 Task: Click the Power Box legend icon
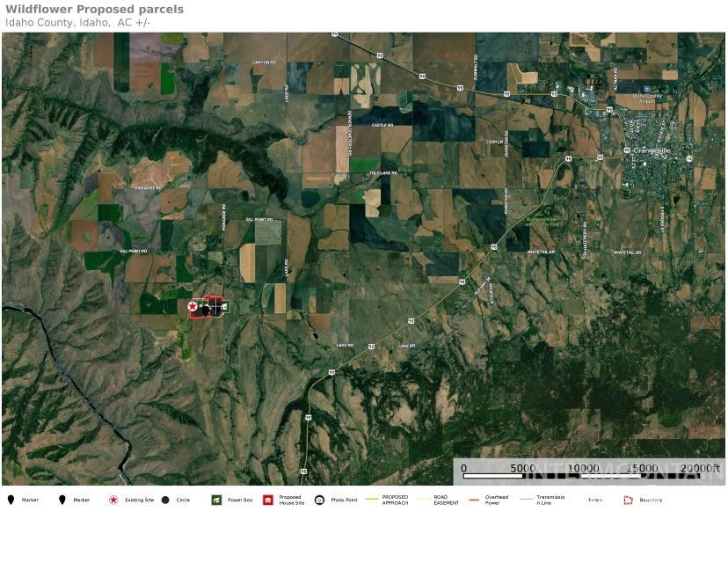click(x=215, y=501)
